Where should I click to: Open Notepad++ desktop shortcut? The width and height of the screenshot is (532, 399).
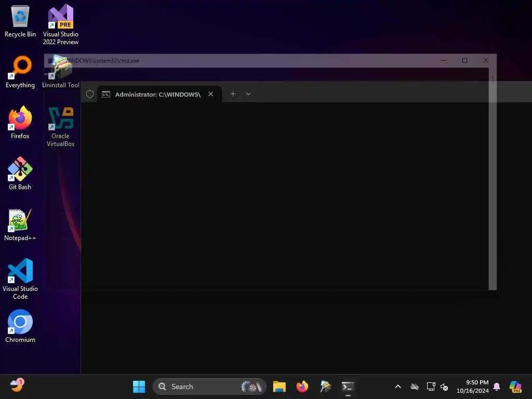pos(20,224)
